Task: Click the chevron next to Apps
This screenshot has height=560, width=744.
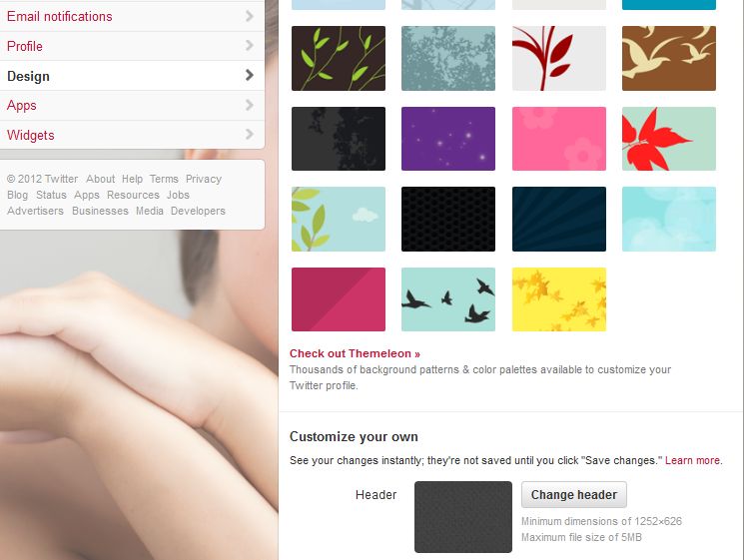Action: click(x=250, y=105)
